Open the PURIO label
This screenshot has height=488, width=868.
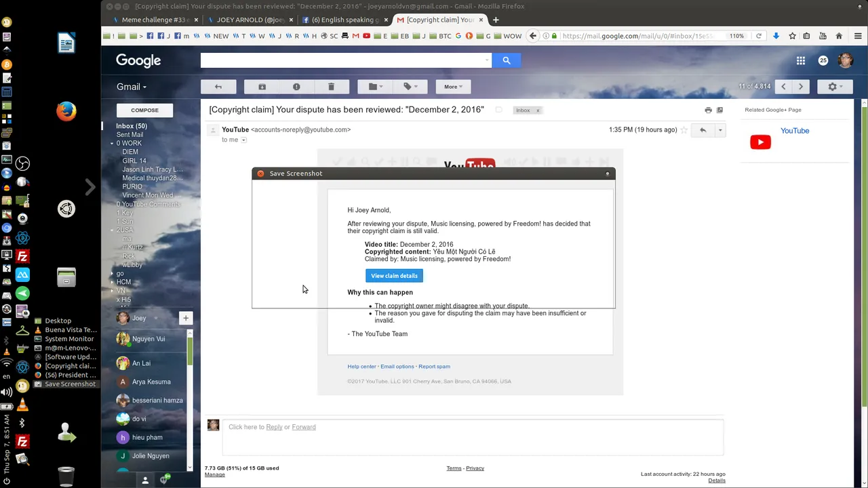pos(132,186)
